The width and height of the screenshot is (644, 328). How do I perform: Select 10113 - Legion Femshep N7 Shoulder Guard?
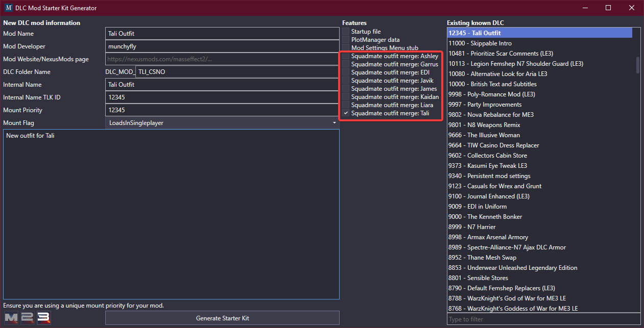pyautogui.click(x=539, y=64)
